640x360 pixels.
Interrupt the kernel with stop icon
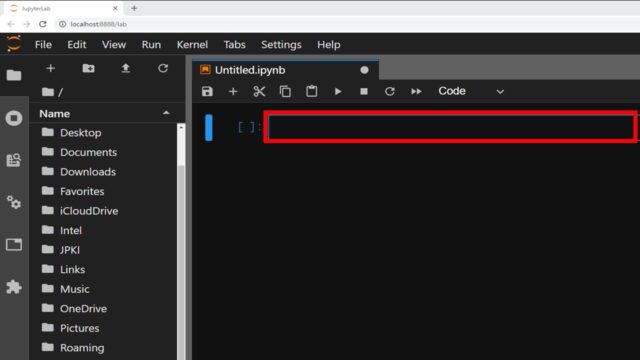364,91
